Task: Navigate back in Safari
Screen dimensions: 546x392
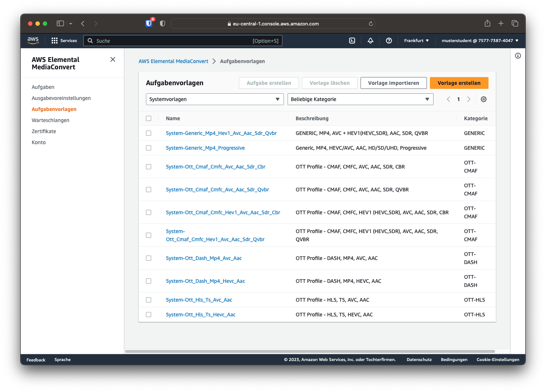Action: pyautogui.click(x=83, y=24)
